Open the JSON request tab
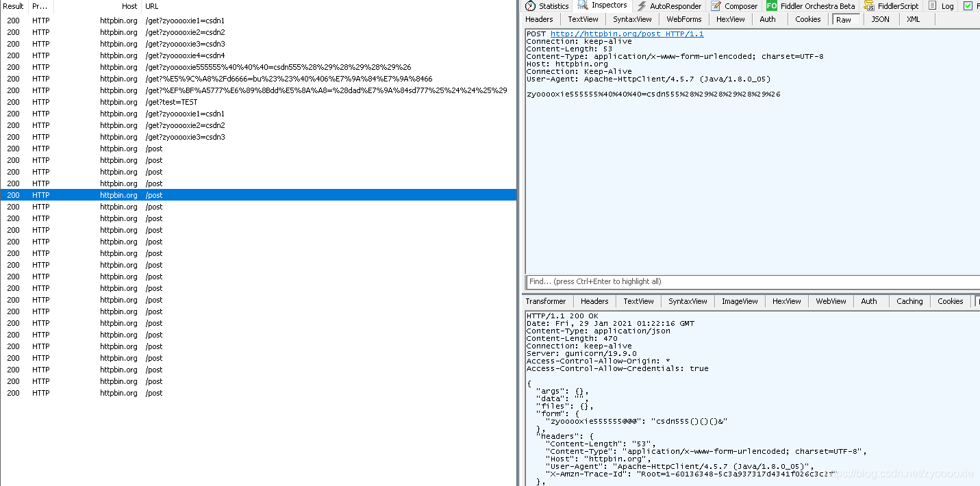Viewport: 980px width, 486px height. coord(881,19)
